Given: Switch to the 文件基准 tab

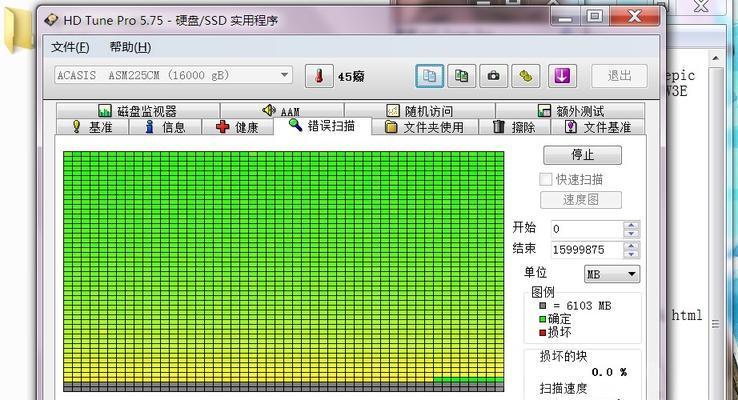Looking at the screenshot, I should [x=598, y=127].
